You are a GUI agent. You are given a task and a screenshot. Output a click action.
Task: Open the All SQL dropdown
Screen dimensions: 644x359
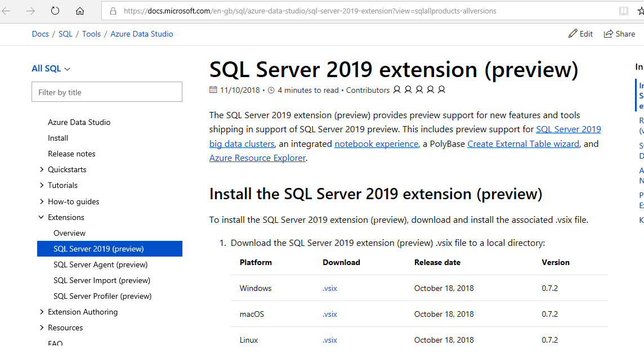(51, 69)
